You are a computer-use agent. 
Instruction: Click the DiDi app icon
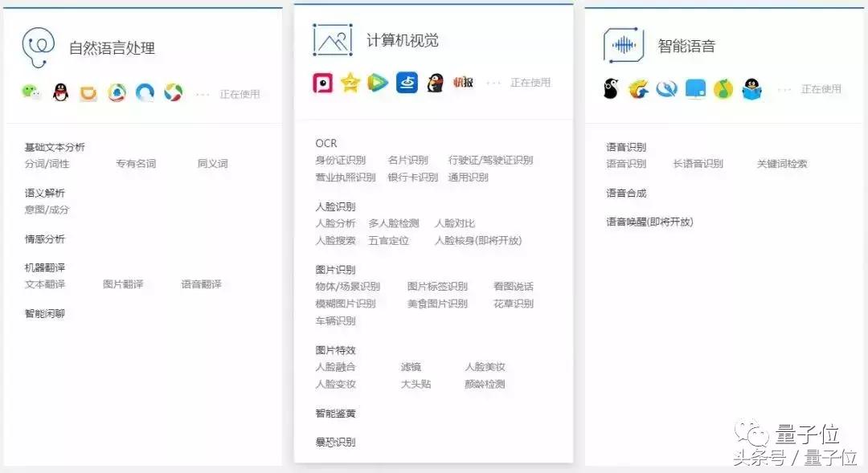[x=88, y=91]
